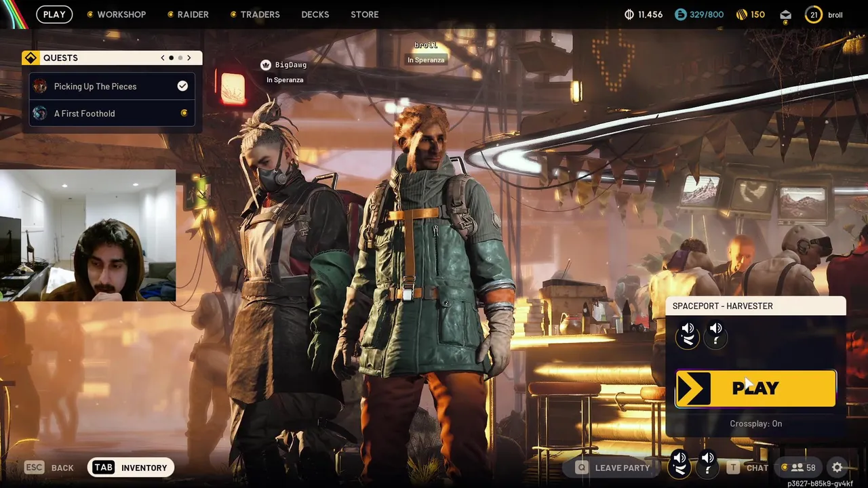
Task: Start the match with the yellow PLAY button
Action: (755, 388)
